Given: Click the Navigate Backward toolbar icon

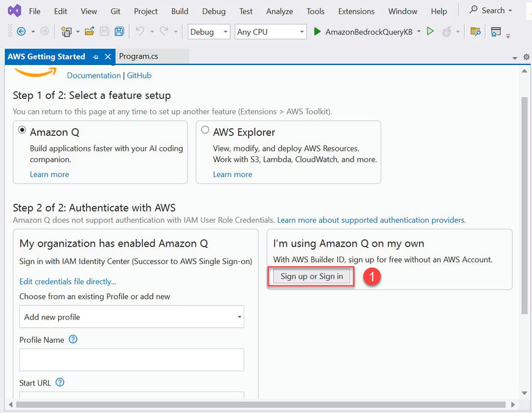Looking at the screenshot, I should 21,32.
